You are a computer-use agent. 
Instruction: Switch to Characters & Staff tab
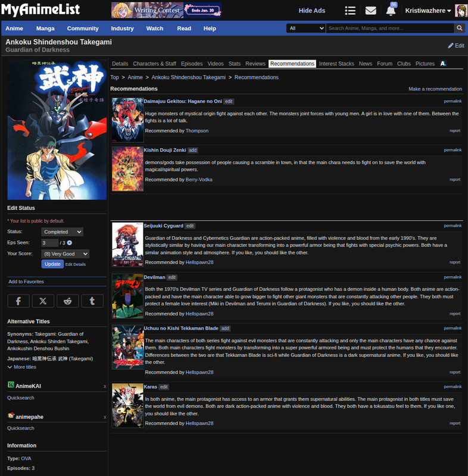(155, 64)
